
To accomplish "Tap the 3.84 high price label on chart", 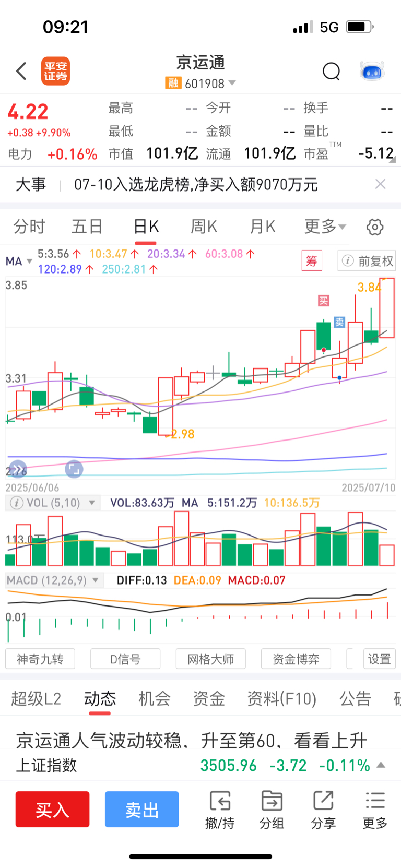I will [x=369, y=287].
